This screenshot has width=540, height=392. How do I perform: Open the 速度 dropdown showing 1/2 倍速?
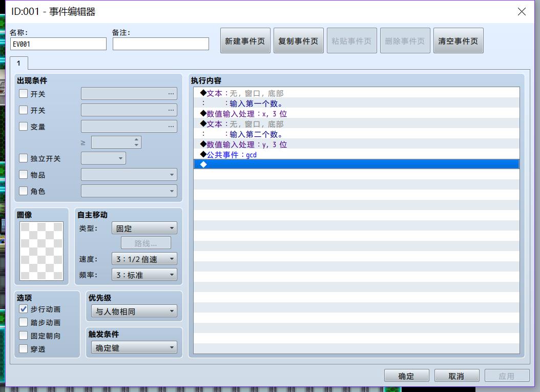click(144, 259)
